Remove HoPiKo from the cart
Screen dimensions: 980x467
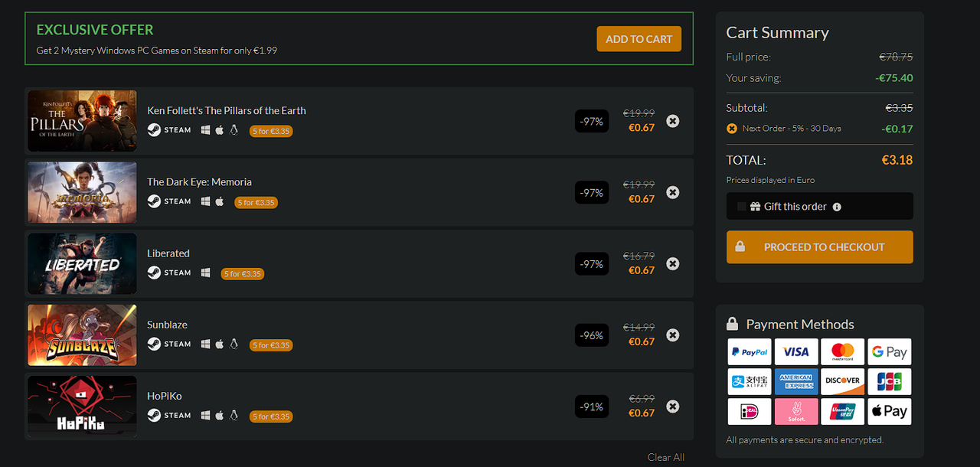[672, 406]
